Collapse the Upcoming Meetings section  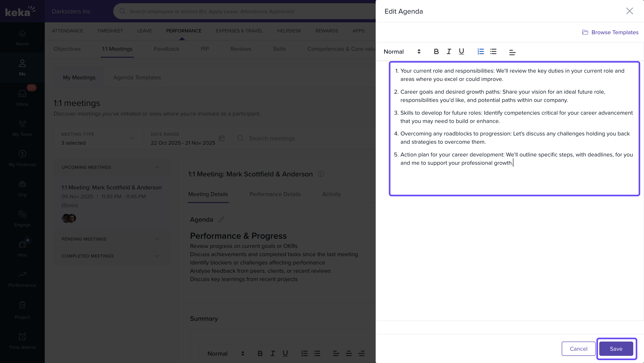click(x=157, y=167)
